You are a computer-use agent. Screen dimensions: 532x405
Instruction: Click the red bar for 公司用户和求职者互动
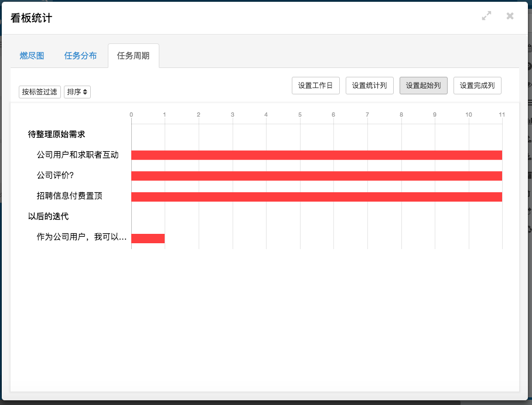tap(316, 155)
